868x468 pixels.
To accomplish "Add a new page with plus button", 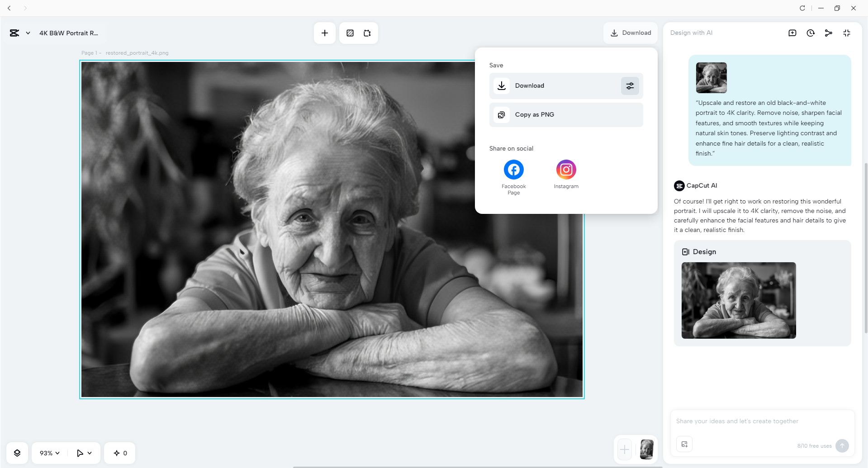I will [x=625, y=449].
